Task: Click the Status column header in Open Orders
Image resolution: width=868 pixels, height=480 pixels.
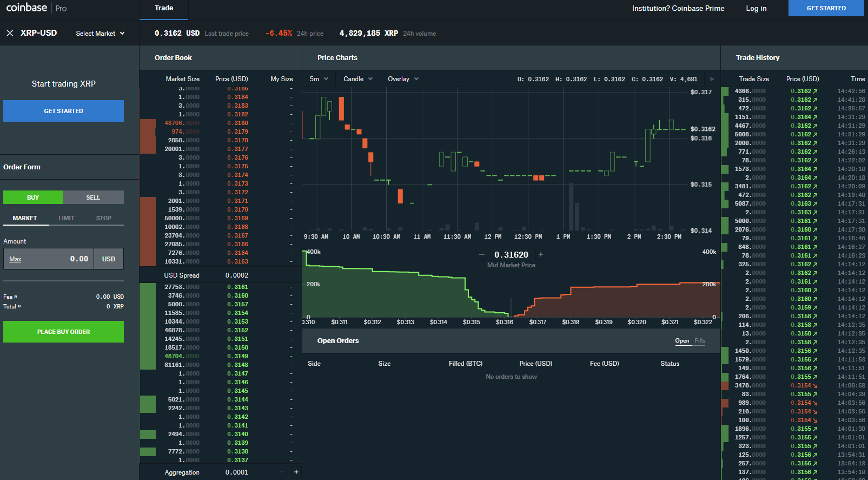Action: tap(670, 364)
